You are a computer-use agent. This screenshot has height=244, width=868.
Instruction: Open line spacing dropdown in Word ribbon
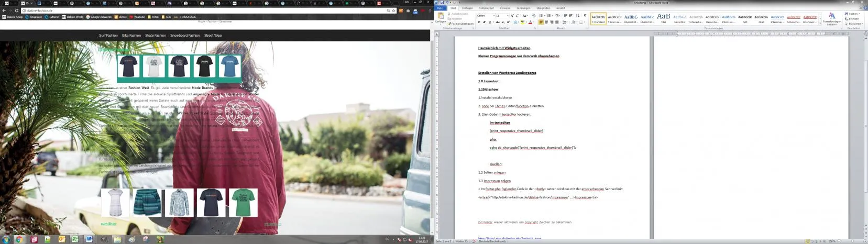566,22
